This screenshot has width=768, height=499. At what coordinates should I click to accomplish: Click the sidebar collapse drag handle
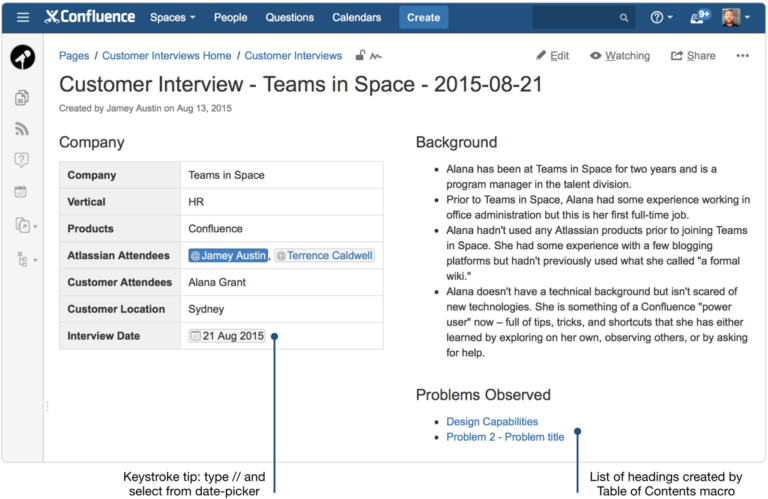48,406
